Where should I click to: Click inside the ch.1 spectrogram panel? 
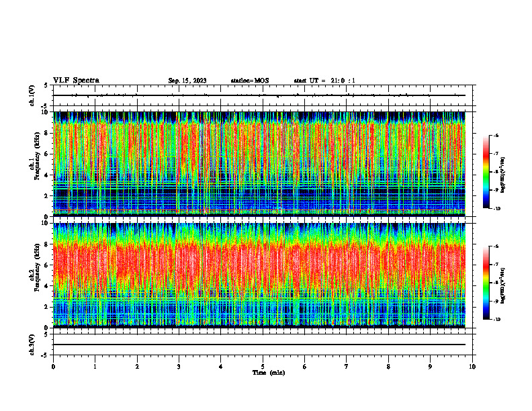(x=259, y=164)
